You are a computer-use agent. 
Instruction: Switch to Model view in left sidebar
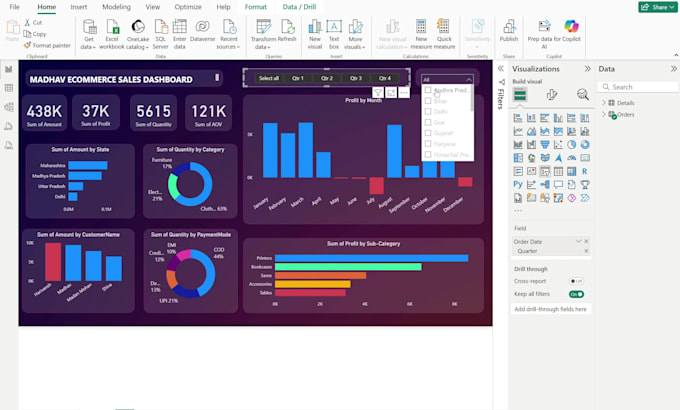tap(9, 107)
